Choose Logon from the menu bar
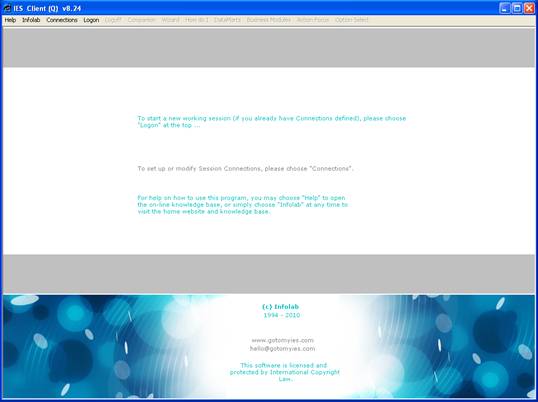The image size is (538, 402). pyautogui.click(x=91, y=20)
